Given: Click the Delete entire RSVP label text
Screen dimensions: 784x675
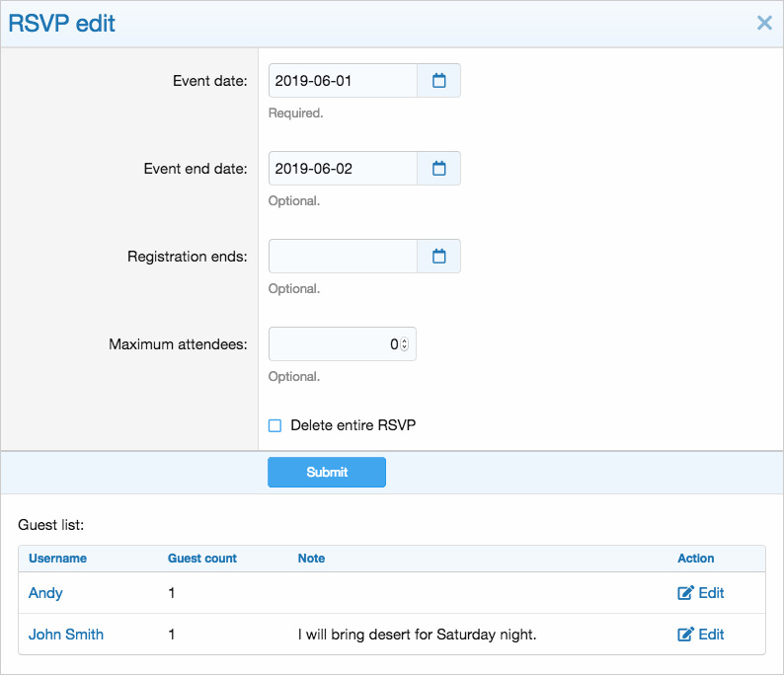Looking at the screenshot, I should coord(353,425).
